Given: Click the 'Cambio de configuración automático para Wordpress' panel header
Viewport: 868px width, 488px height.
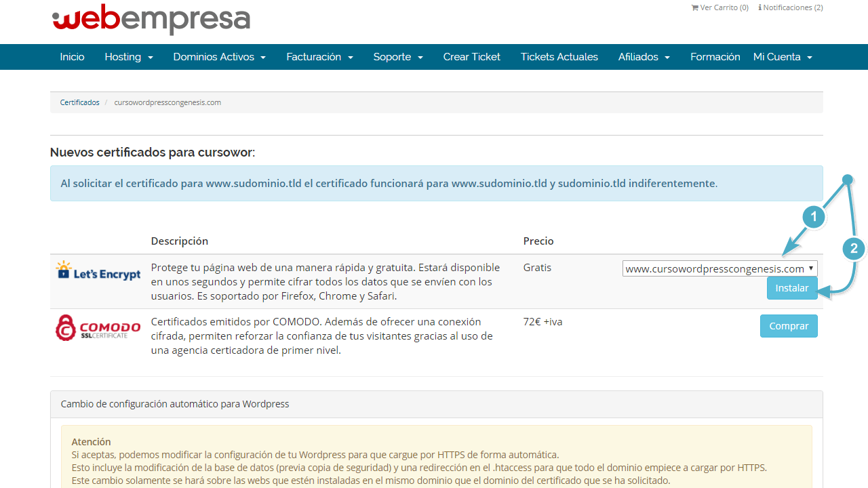Looking at the screenshot, I should coord(436,404).
